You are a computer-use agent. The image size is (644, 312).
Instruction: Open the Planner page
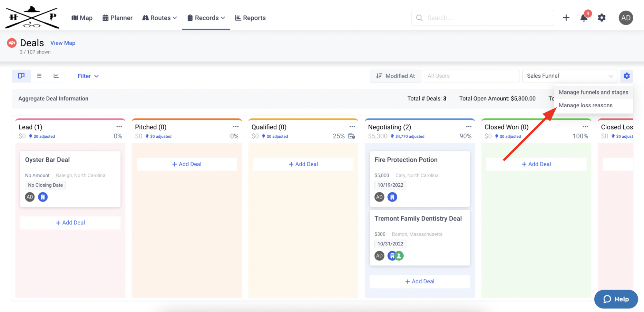pyautogui.click(x=117, y=18)
